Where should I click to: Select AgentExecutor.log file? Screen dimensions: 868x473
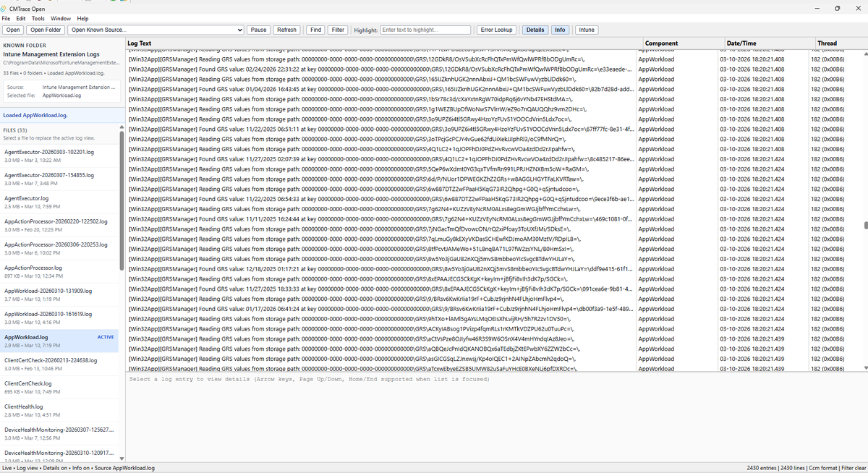pyautogui.click(x=59, y=202)
